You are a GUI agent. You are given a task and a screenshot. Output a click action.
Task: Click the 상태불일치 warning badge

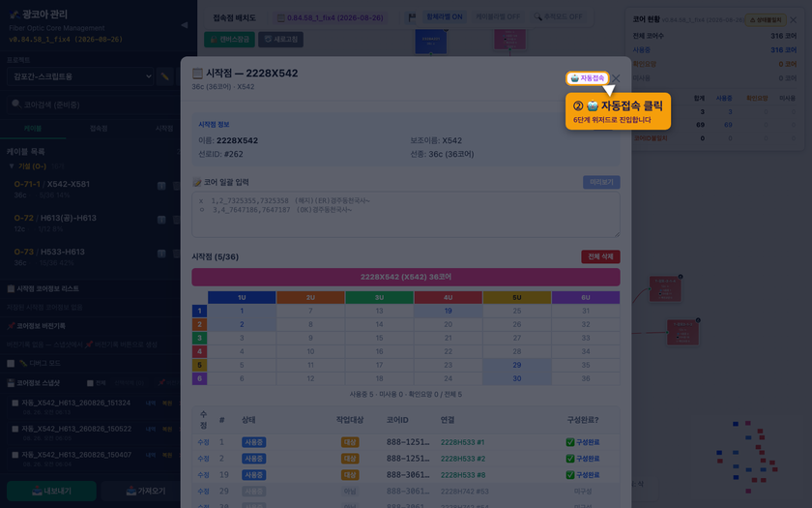point(765,20)
